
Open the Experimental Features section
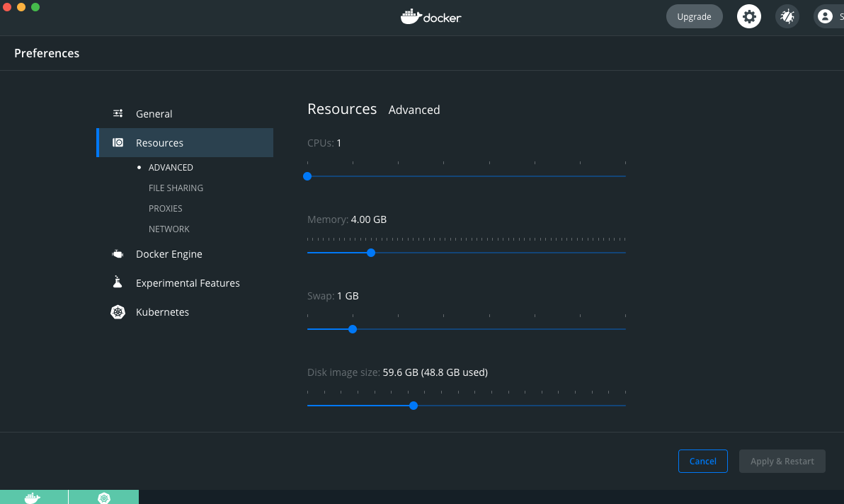186,283
